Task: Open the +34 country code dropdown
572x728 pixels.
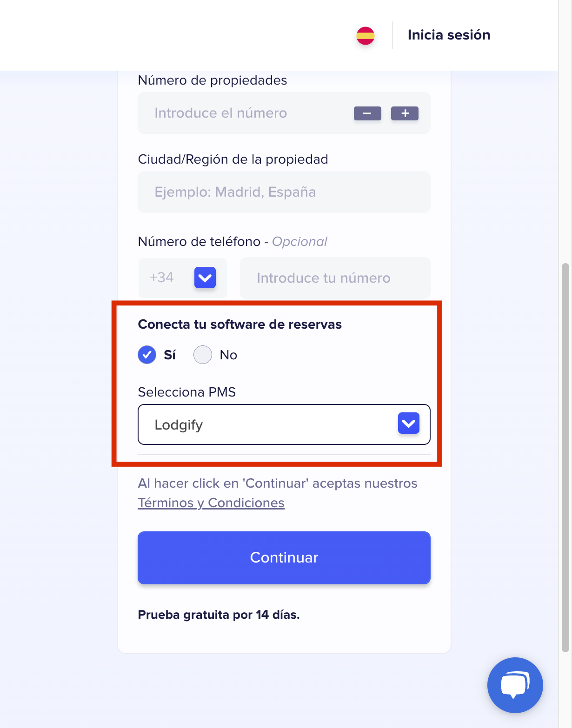Action: point(205,278)
